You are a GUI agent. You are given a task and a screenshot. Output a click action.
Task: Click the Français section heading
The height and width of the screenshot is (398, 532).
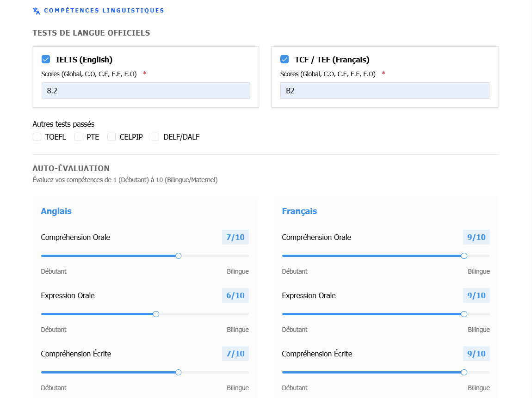point(299,211)
